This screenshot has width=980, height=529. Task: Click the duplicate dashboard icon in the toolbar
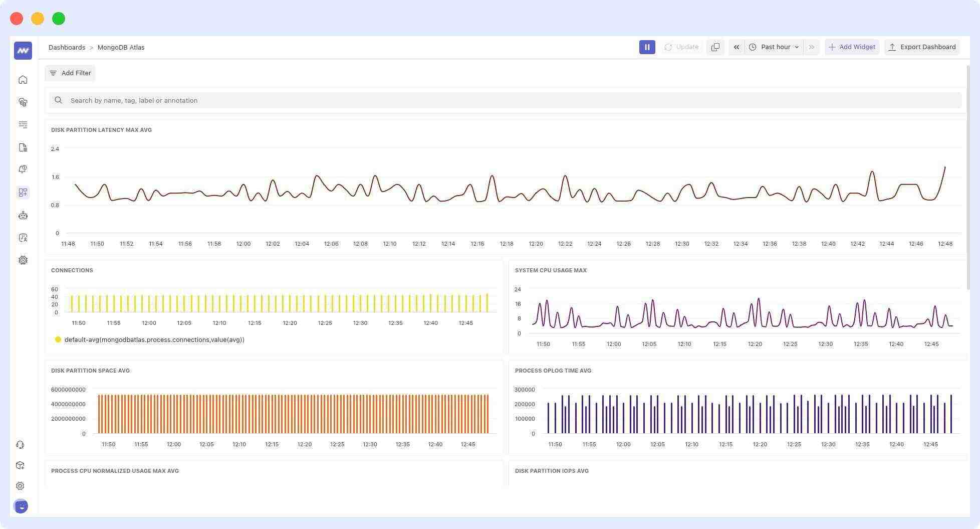[x=715, y=47]
